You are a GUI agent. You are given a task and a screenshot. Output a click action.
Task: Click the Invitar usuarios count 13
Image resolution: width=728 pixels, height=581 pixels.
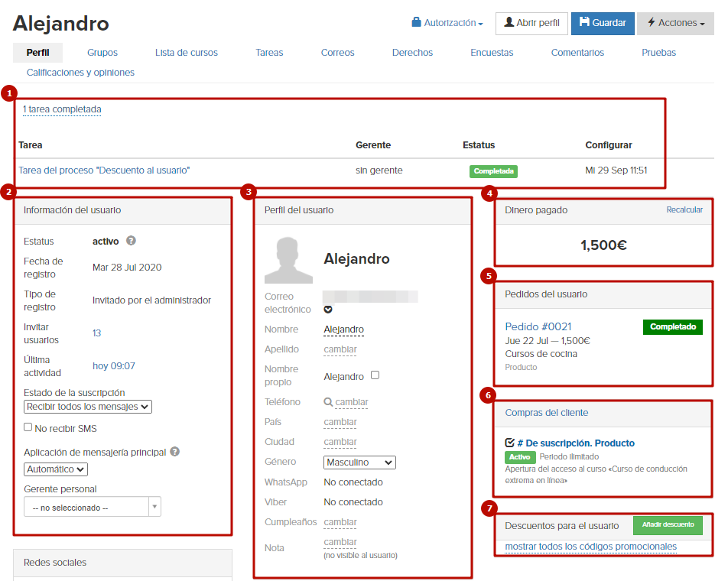coord(96,333)
